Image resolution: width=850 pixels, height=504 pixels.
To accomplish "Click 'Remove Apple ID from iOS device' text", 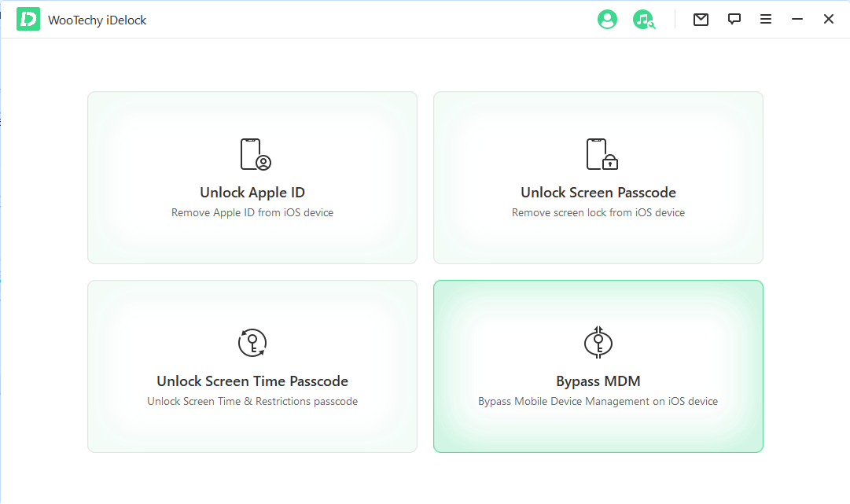I will [252, 212].
